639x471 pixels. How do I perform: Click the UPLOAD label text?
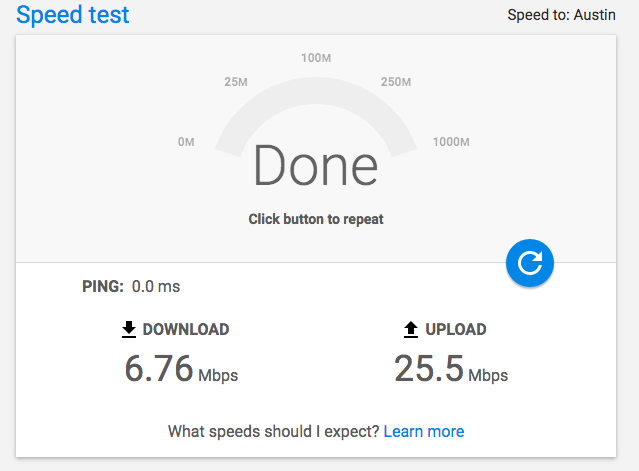456,329
